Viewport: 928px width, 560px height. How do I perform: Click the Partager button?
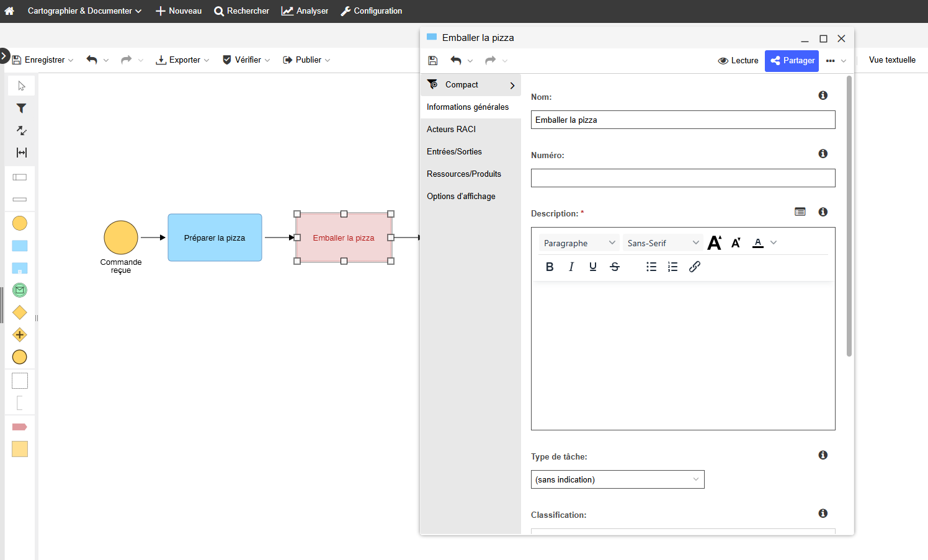[x=792, y=61]
